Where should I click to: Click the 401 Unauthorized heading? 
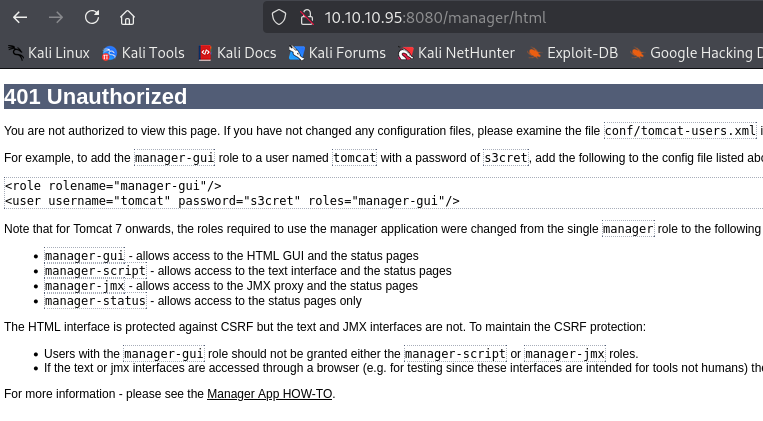pos(96,97)
